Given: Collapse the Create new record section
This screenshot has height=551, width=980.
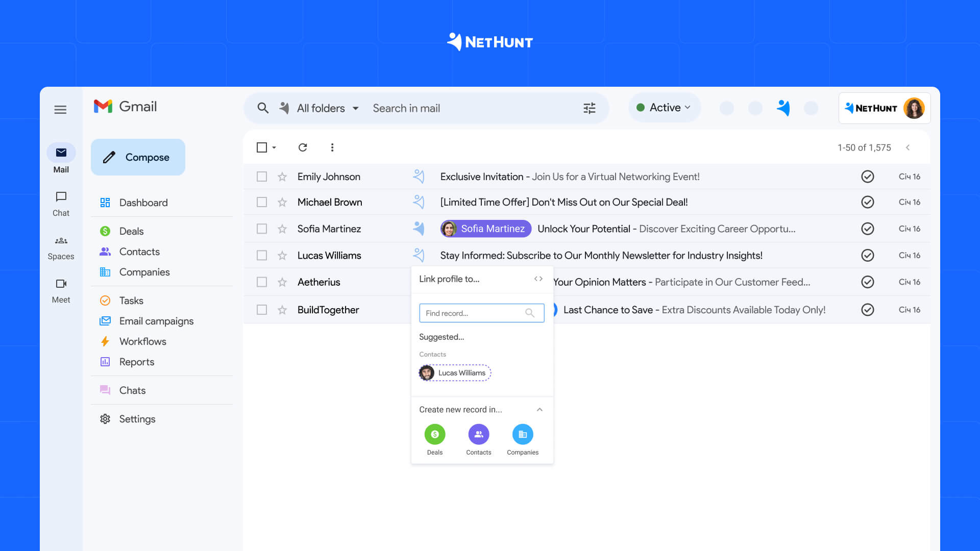Looking at the screenshot, I should [540, 410].
